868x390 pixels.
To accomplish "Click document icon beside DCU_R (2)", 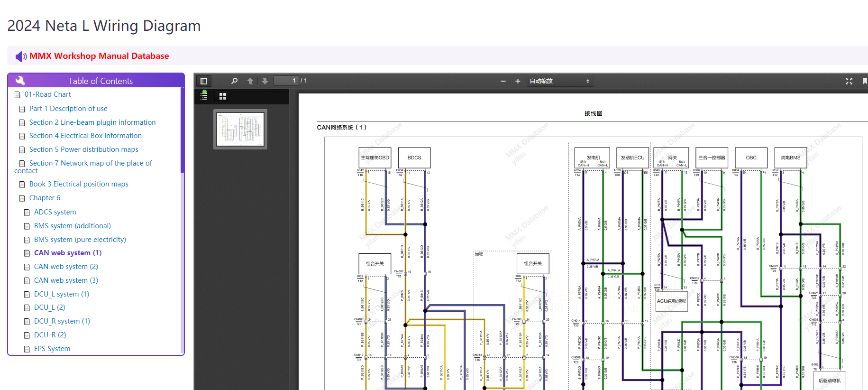I will pos(27,335).
